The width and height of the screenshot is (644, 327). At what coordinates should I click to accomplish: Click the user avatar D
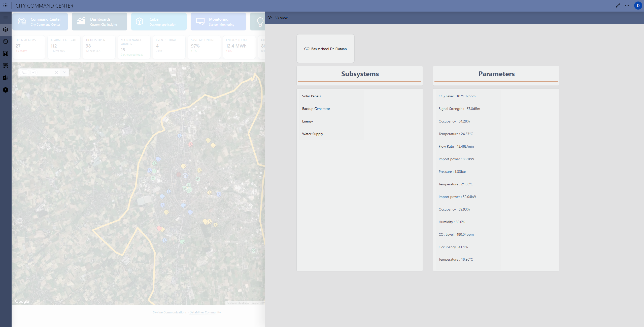click(x=638, y=6)
